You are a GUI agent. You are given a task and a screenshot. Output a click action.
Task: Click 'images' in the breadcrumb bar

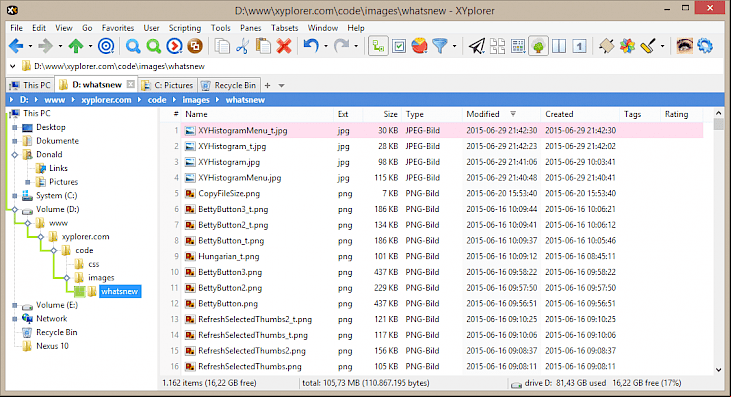(196, 100)
